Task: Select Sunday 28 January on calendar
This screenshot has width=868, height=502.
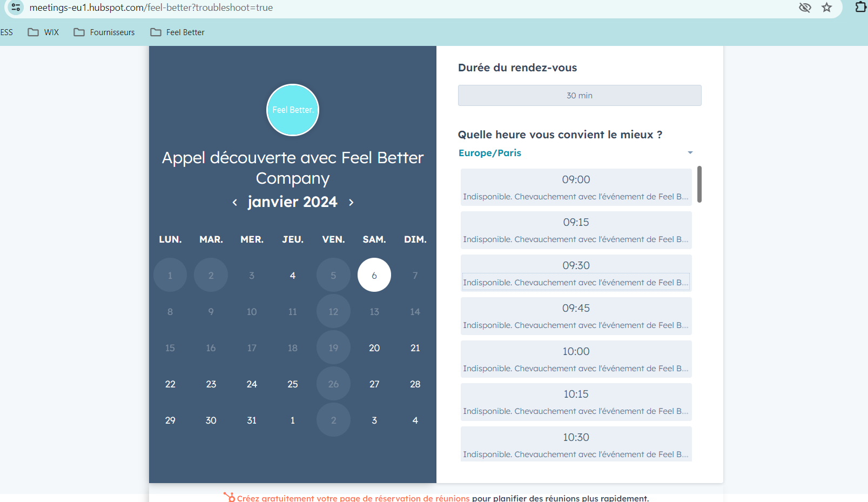Action: tap(415, 384)
